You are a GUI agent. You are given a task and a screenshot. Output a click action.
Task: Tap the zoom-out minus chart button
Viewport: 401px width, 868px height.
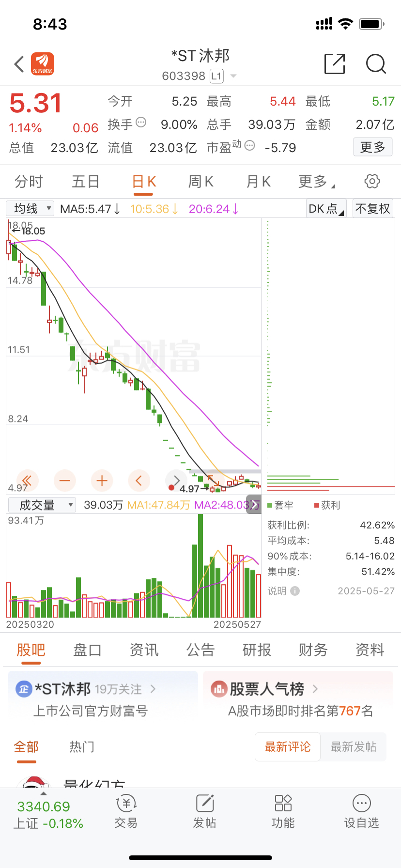pos(65,480)
